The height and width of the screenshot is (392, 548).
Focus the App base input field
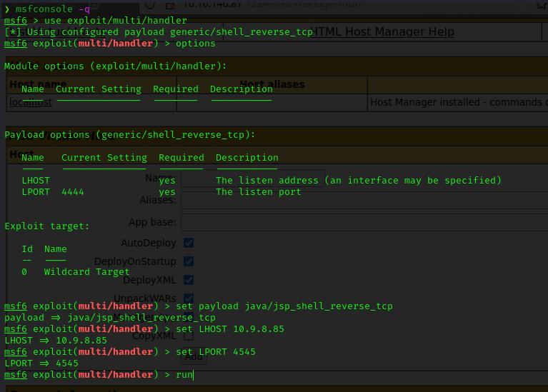[x=364, y=222]
